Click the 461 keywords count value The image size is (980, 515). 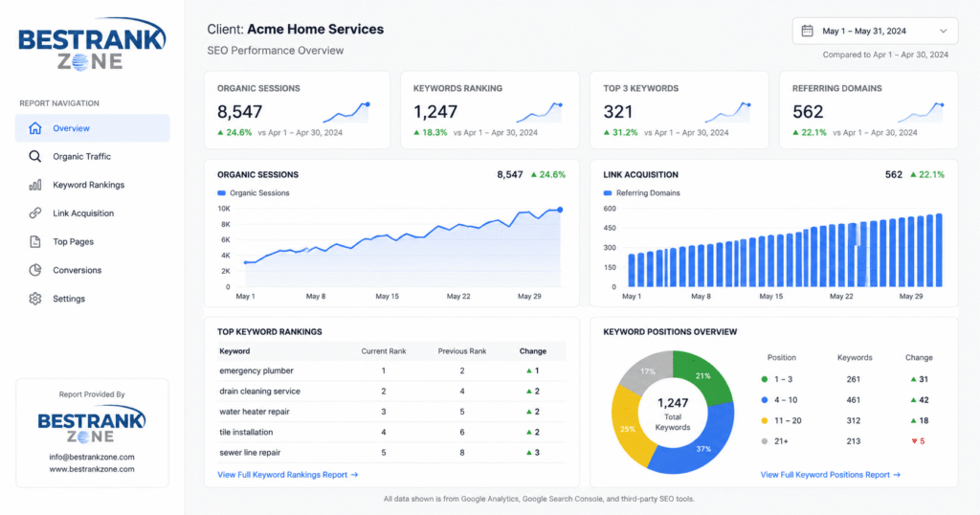pyautogui.click(x=853, y=400)
